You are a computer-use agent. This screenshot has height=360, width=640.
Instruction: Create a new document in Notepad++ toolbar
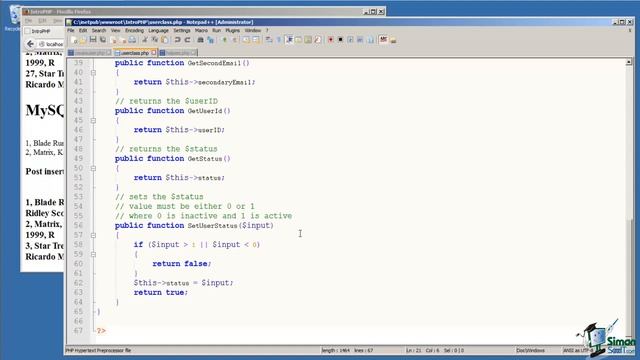[74, 40]
